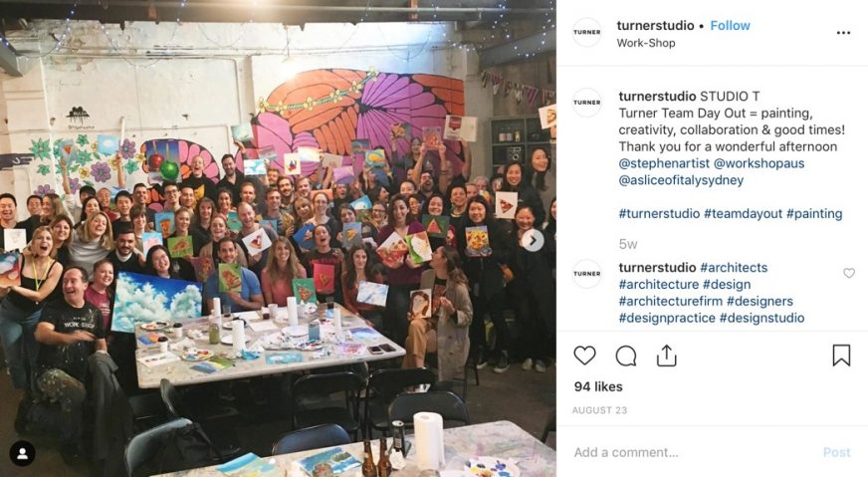Image resolution: width=868 pixels, height=477 pixels.
Task: Open the three-dot more options menu
Action: tap(843, 33)
